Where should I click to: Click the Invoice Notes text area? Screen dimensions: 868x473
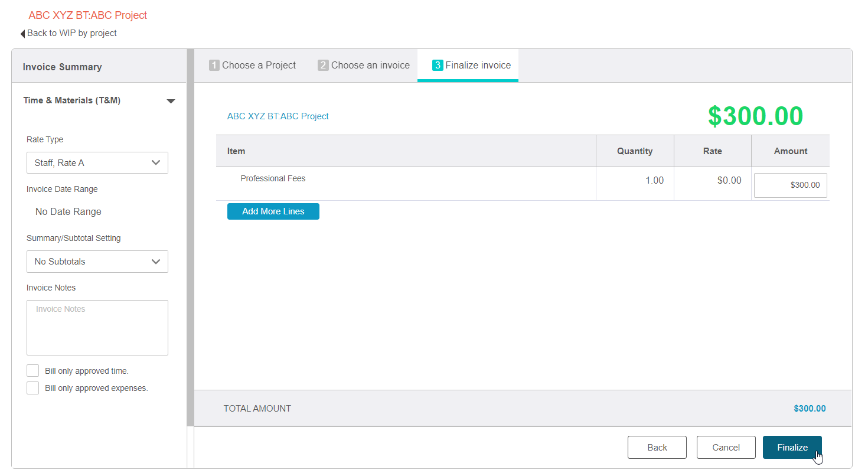97,328
